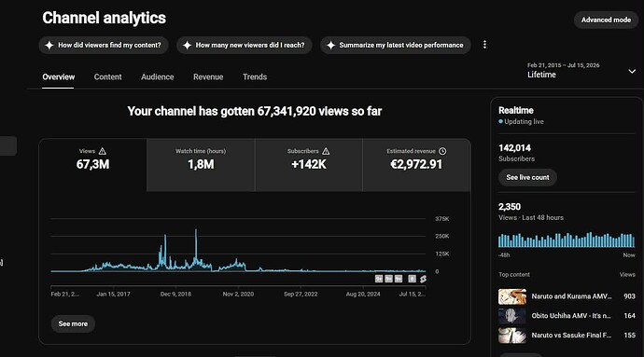The height and width of the screenshot is (357, 644).
Task: Switch to the Overview tab
Action: (58, 76)
